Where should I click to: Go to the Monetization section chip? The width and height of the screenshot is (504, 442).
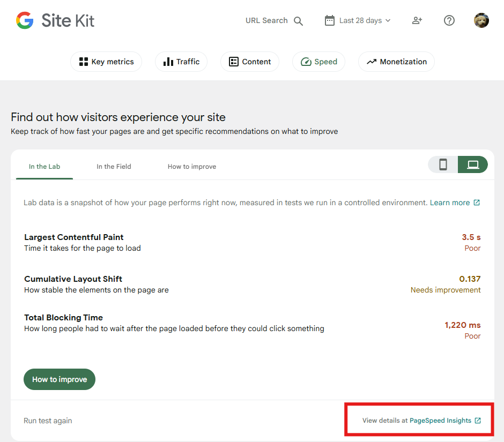tap(396, 62)
